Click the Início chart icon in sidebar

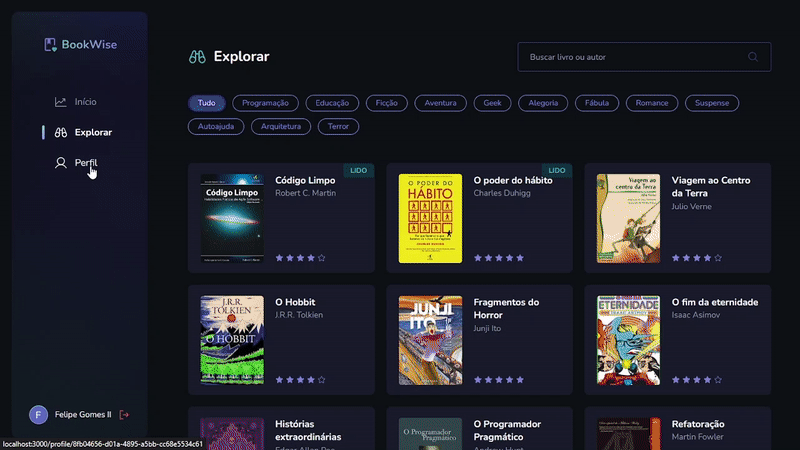61,102
